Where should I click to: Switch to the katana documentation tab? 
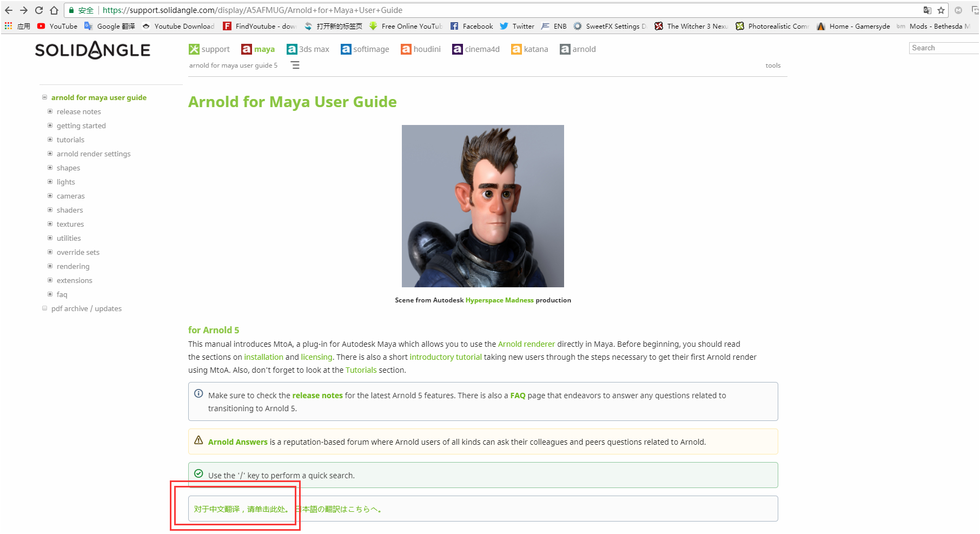coord(529,49)
